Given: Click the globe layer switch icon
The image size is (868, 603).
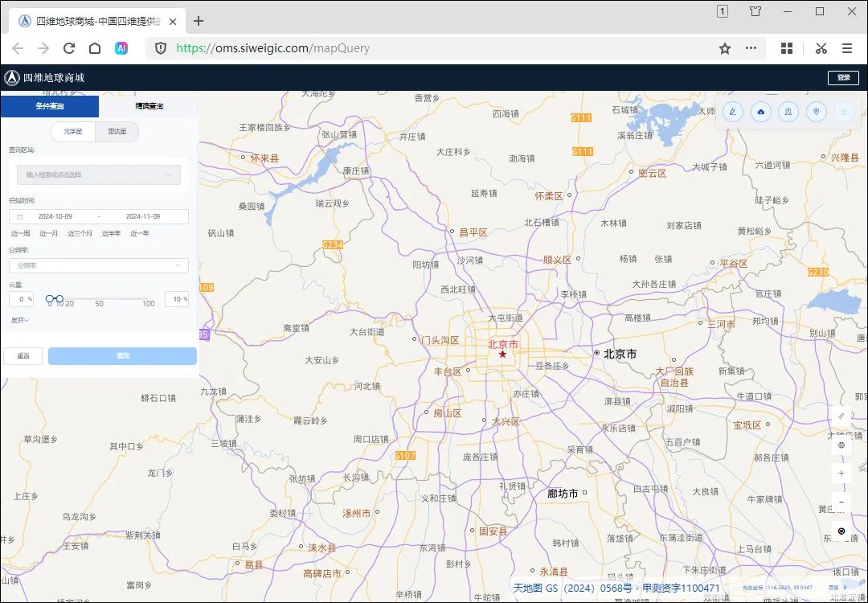Looking at the screenshot, I should pyautogui.click(x=841, y=445).
